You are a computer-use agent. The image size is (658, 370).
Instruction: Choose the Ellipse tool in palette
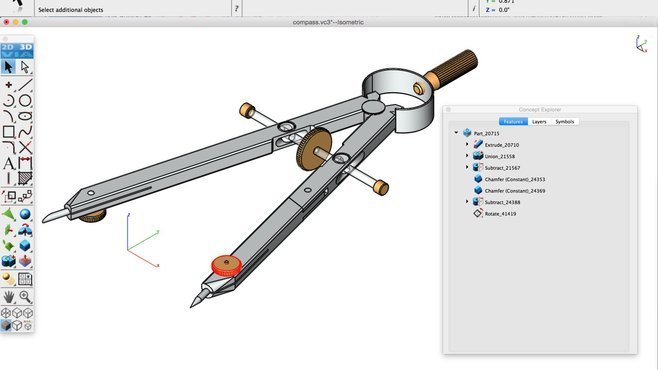pos(25,116)
